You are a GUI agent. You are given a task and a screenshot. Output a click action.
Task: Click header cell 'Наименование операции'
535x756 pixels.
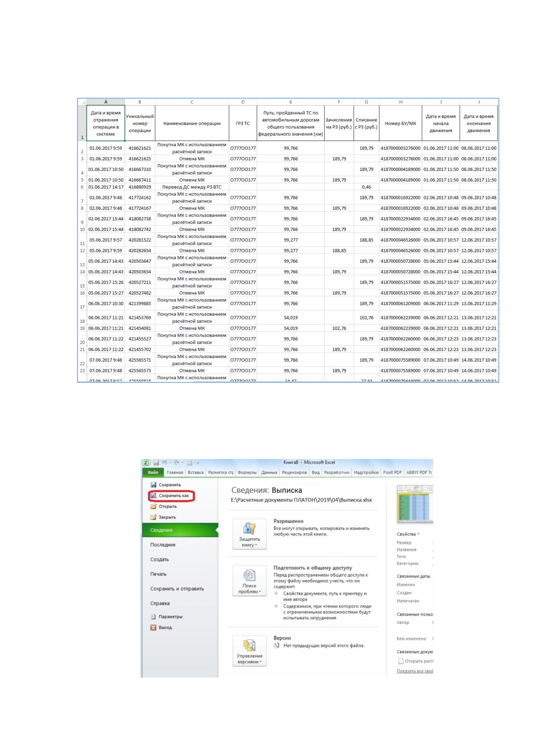click(192, 123)
